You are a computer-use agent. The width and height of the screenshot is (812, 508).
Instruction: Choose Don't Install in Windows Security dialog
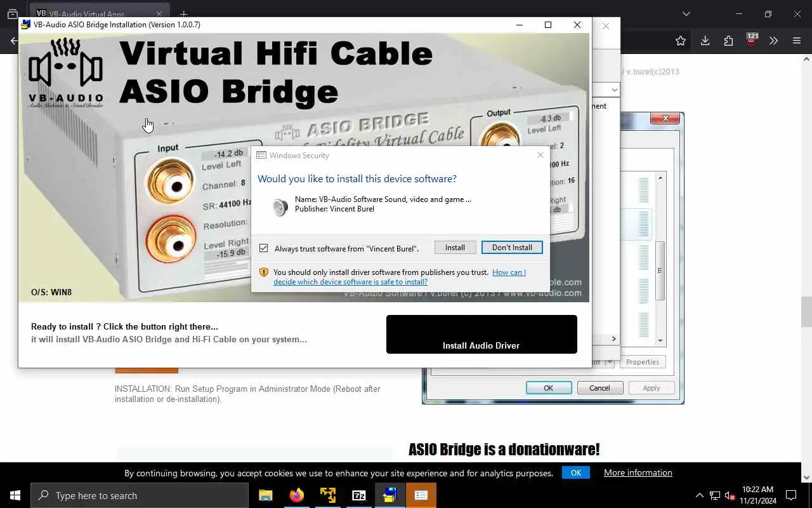(512, 248)
